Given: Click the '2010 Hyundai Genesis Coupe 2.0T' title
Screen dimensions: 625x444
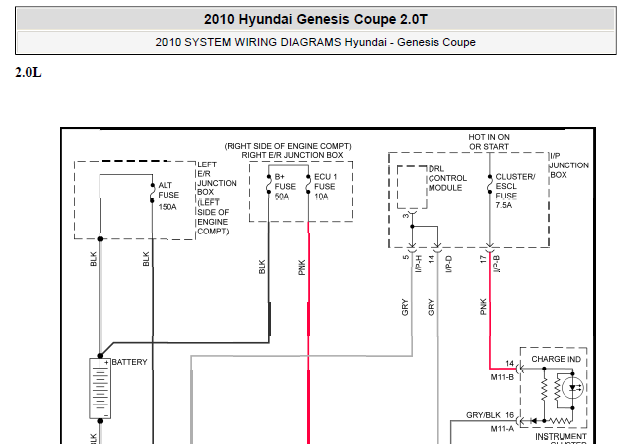Looking at the screenshot, I should point(316,19).
